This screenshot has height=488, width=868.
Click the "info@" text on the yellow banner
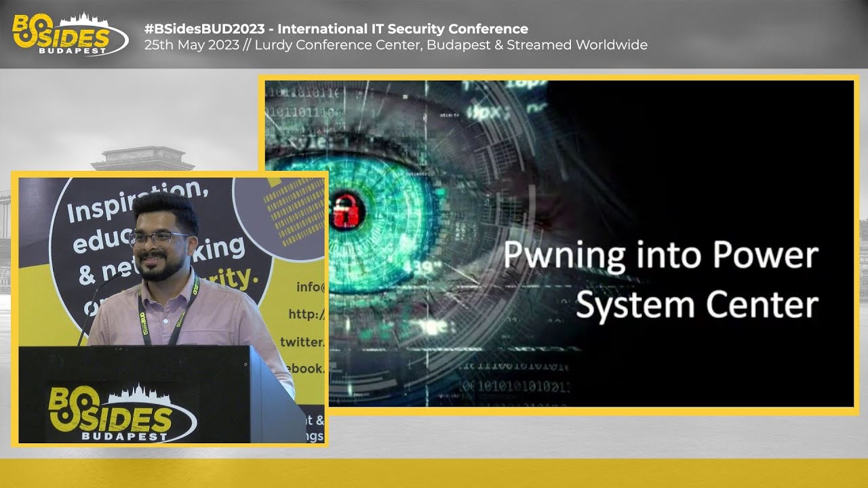(x=310, y=287)
